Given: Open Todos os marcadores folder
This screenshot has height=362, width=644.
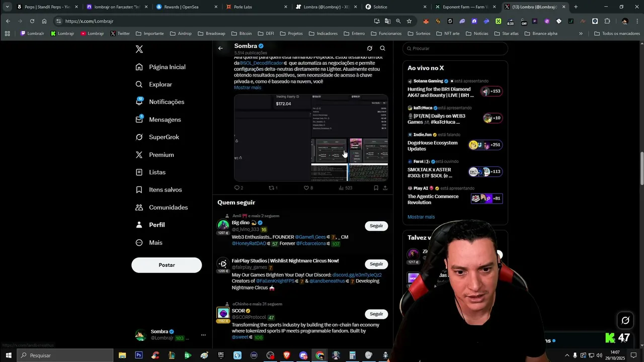Looking at the screenshot, I should (617, 34).
